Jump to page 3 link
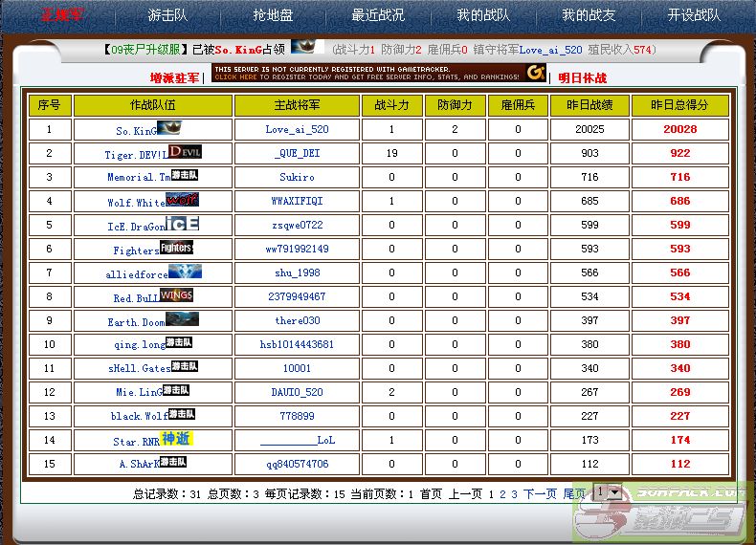The image size is (756, 545). click(x=514, y=494)
